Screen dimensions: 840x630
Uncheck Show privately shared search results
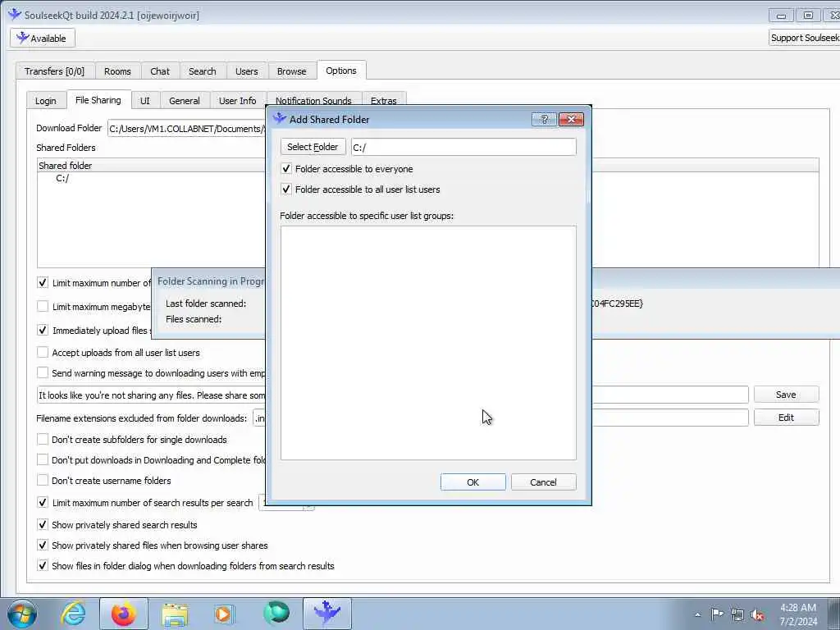(43, 524)
